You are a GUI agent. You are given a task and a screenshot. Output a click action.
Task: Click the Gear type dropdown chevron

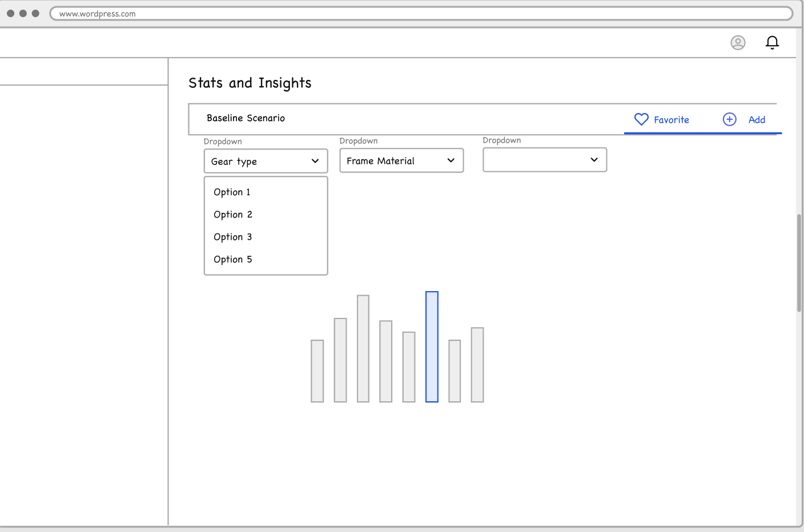(315, 161)
